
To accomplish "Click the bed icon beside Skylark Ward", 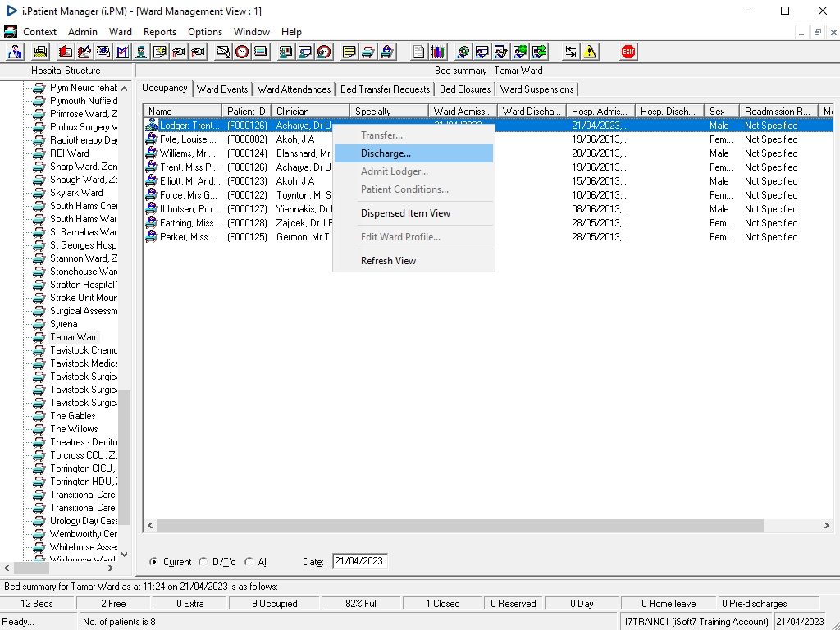I will [x=39, y=193].
